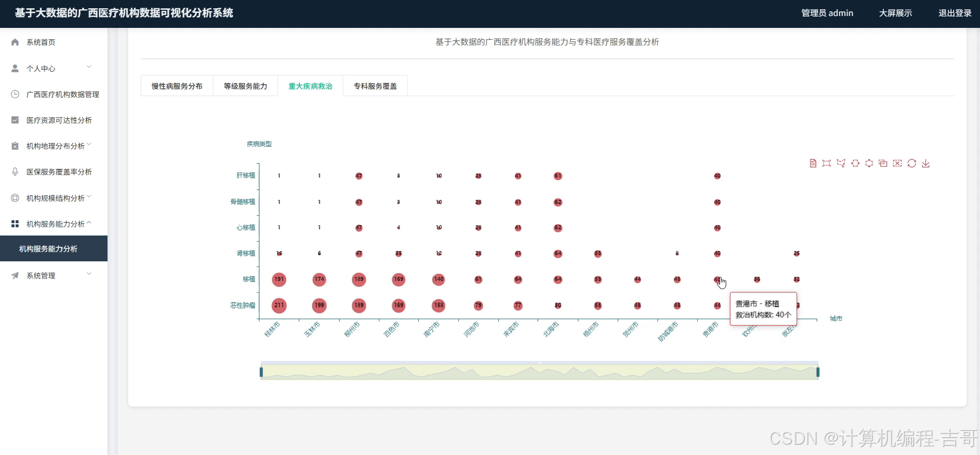Open 医保服务覆盖率分析 in the sidebar

(x=54, y=172)
